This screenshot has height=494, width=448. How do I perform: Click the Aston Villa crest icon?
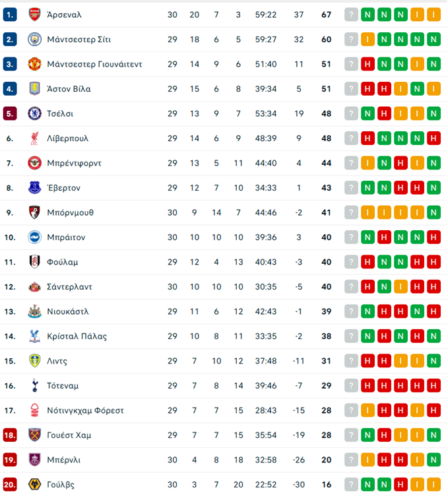pos(34,89)
